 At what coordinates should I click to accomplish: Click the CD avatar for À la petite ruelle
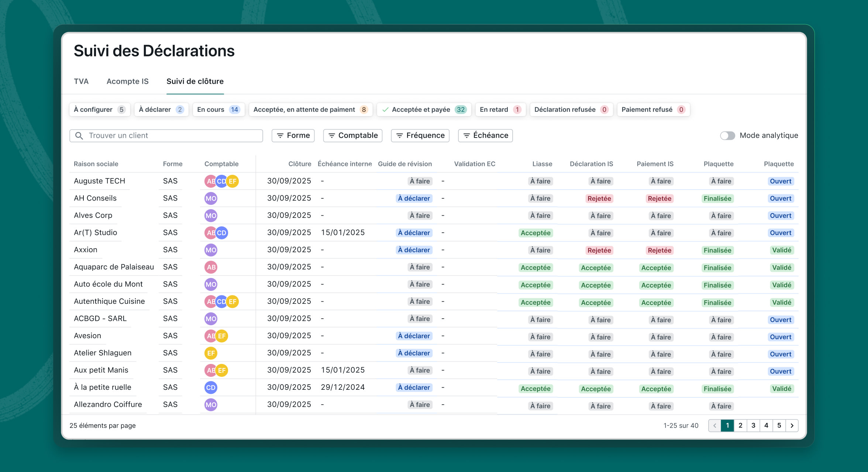coord(211,388)
